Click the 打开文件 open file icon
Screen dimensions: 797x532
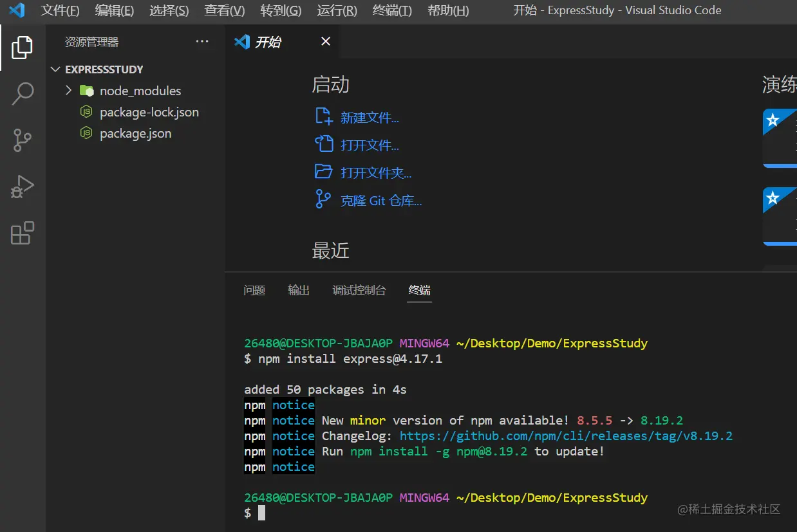pyautogui.click(x=323, y=145)
